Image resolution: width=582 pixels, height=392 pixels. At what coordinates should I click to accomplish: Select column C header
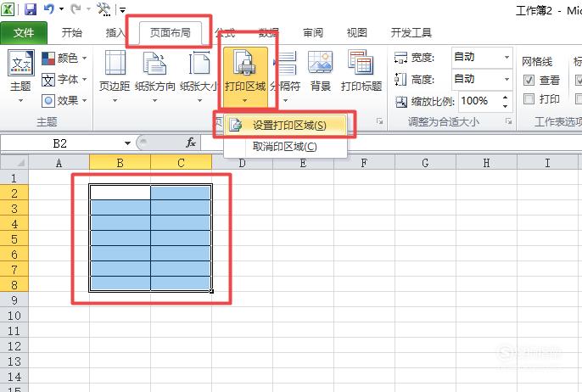182,163
